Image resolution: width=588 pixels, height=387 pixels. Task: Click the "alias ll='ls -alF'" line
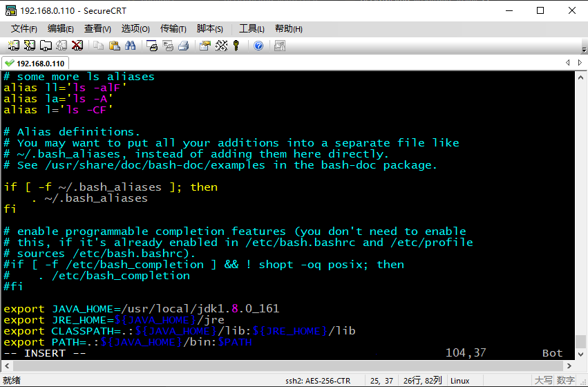pyautogui.click(x=65, y=88)
